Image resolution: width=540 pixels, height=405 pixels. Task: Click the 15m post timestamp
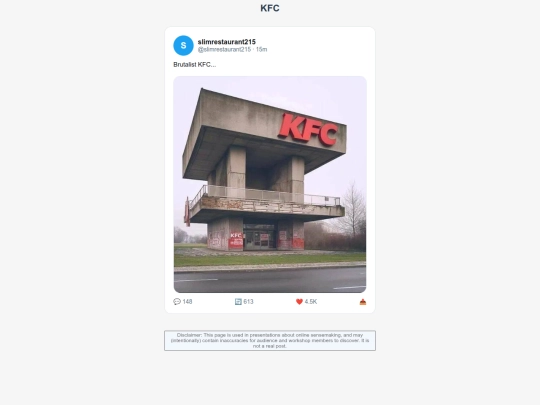(x=261, y=50)
